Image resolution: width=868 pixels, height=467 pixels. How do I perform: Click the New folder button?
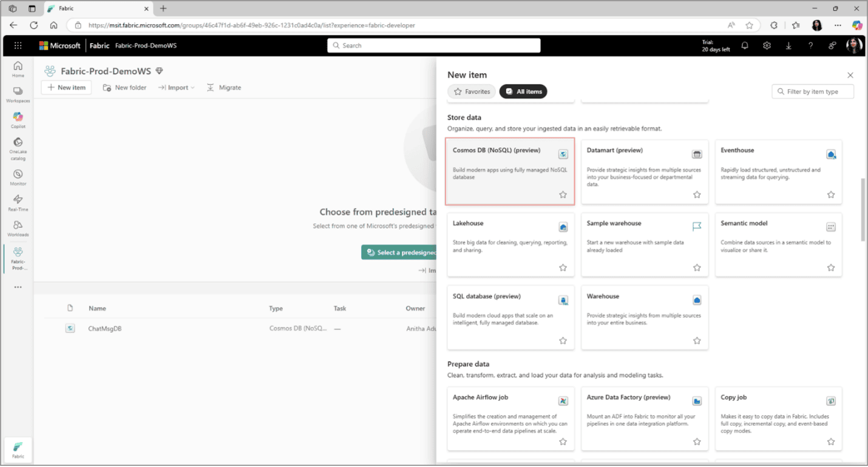124,87
